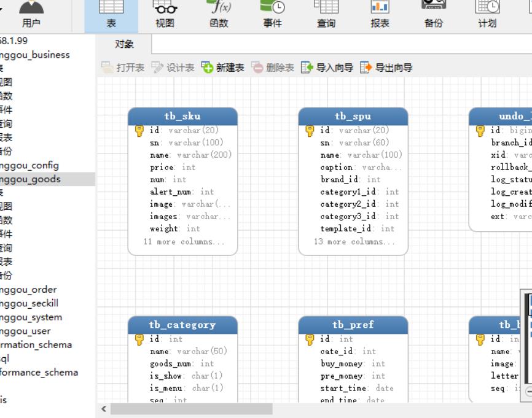Click 'pre_money: int' field in tb_pref

(353, 376)
